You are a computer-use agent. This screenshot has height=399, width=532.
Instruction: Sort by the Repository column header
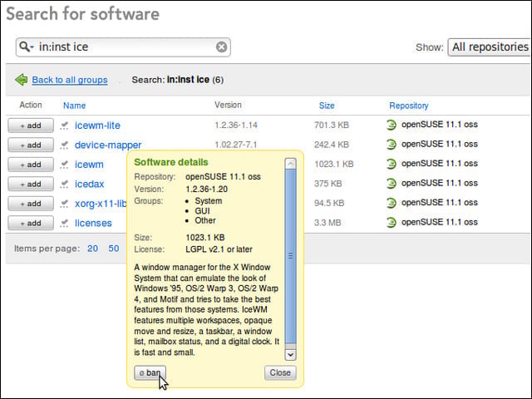coord(408,106)
